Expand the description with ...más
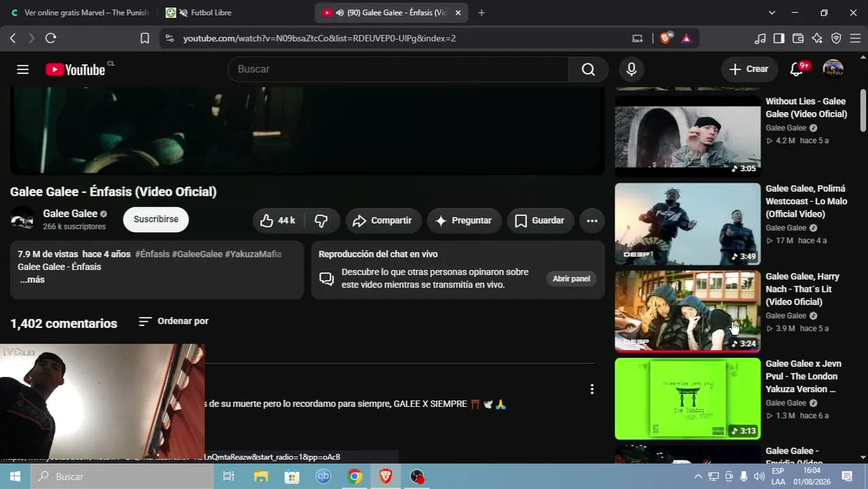This screenshot has width=868, height=489. tap(32, 280)
